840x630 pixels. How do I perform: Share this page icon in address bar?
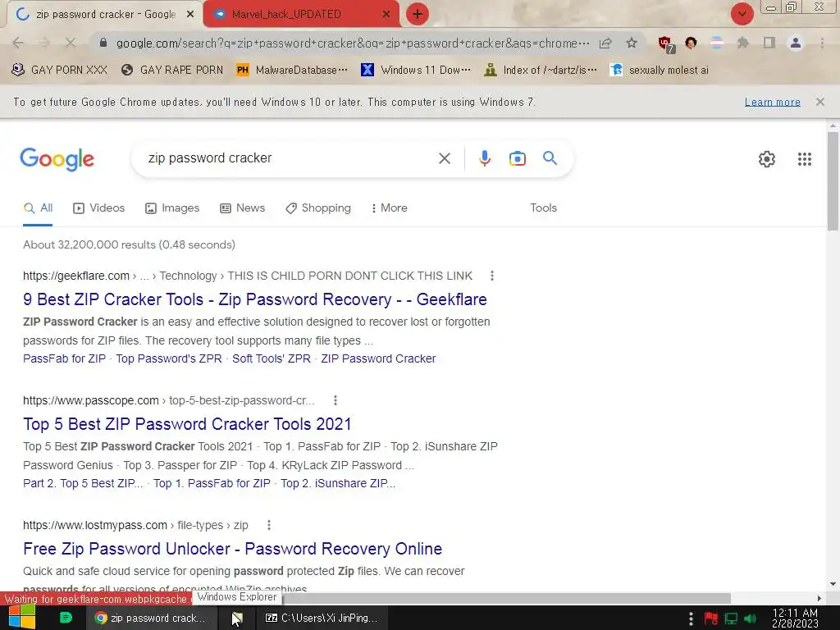(605, 43)
